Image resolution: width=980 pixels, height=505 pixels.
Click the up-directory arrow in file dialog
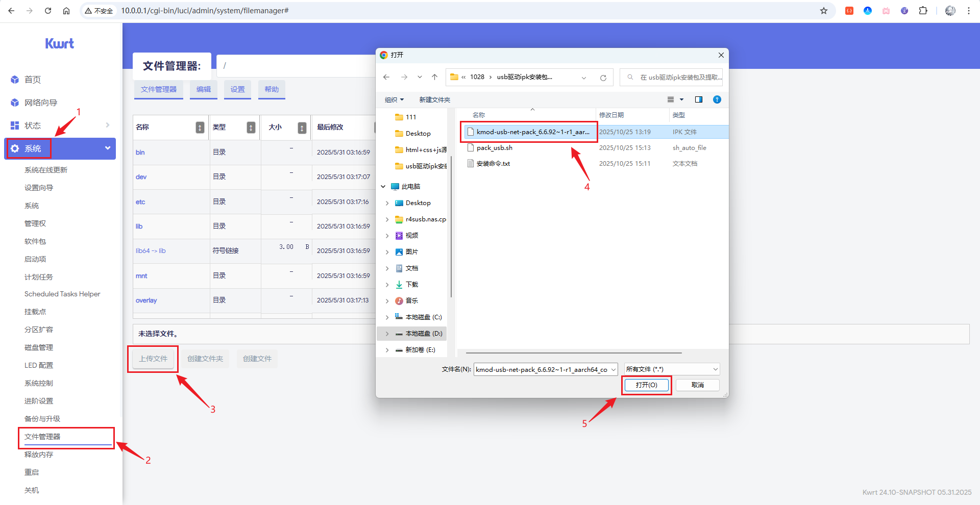click(434, 77)
